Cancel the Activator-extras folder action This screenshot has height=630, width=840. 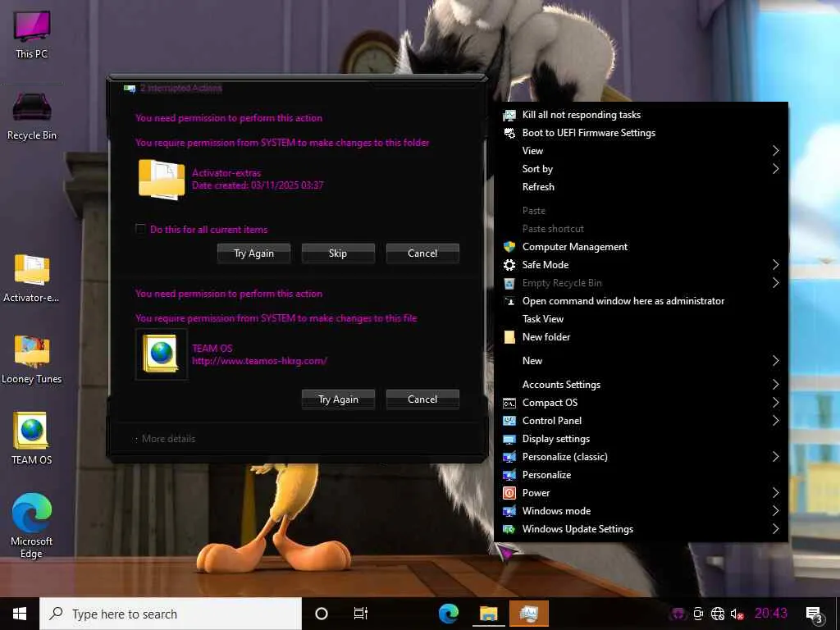pyautogui.click(x=422, y=253)
